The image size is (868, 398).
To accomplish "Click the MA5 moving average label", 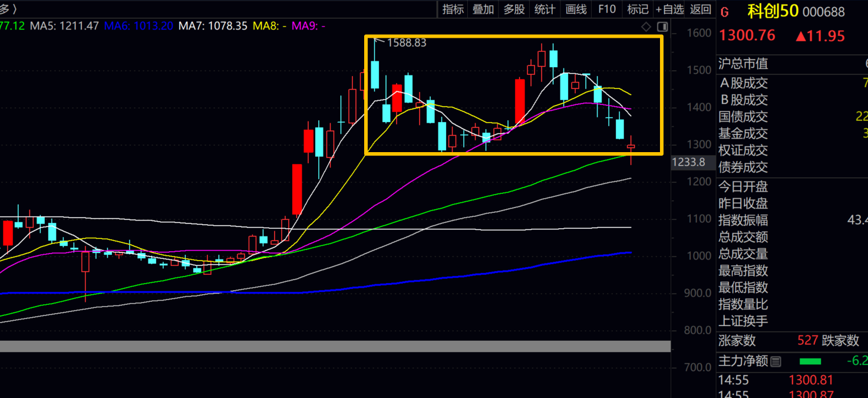I will click(64, 26).
